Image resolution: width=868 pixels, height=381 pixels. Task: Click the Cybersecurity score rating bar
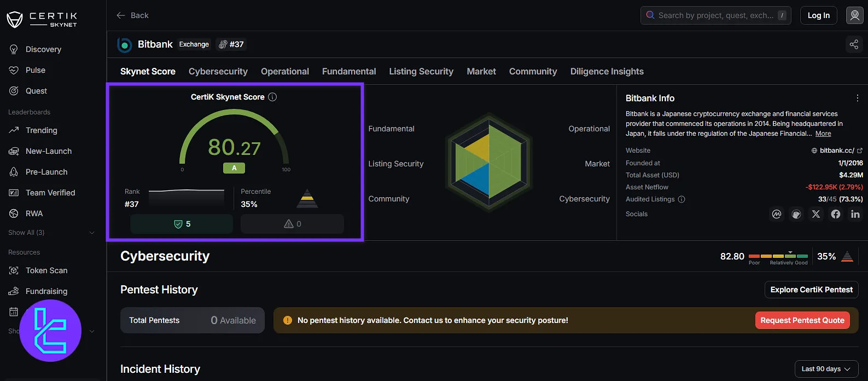coord(778,256)
